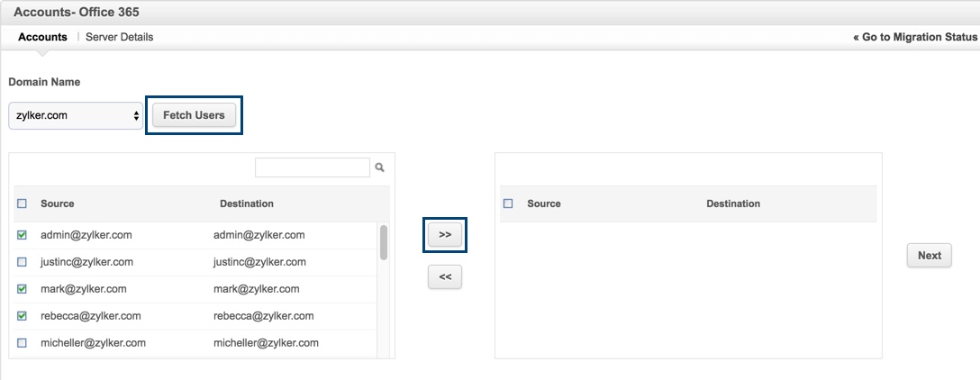Image resolution: width=980 pixels, height=380 pixels.
Task: Remove users with << button
Action: pyautogui.click(x=445, y=276)
